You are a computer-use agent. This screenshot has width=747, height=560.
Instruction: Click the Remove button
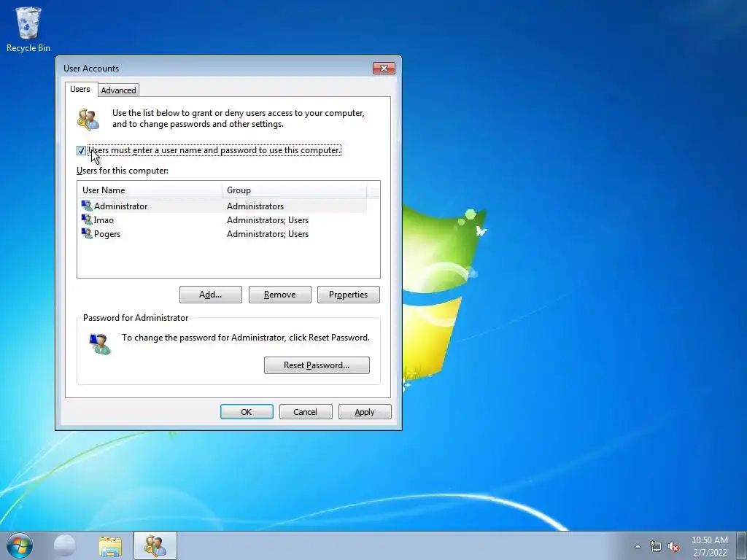click(279, 295)
